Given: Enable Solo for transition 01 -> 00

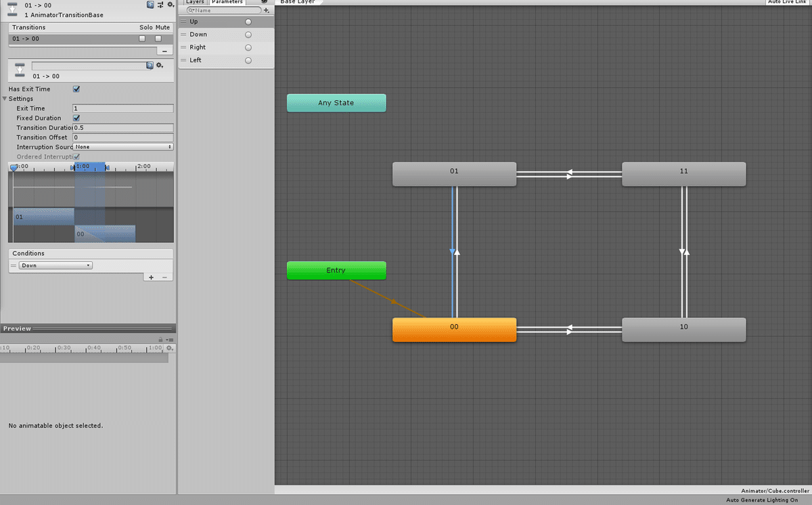Looking at the screenshot, I should pos(142,39).
